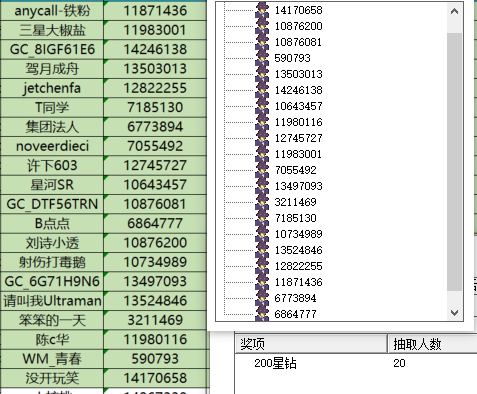Select spreadsheet ID cell 11871436
Image resolution: width=477 pixels, height=394 pixels.
tap(155, 11)
